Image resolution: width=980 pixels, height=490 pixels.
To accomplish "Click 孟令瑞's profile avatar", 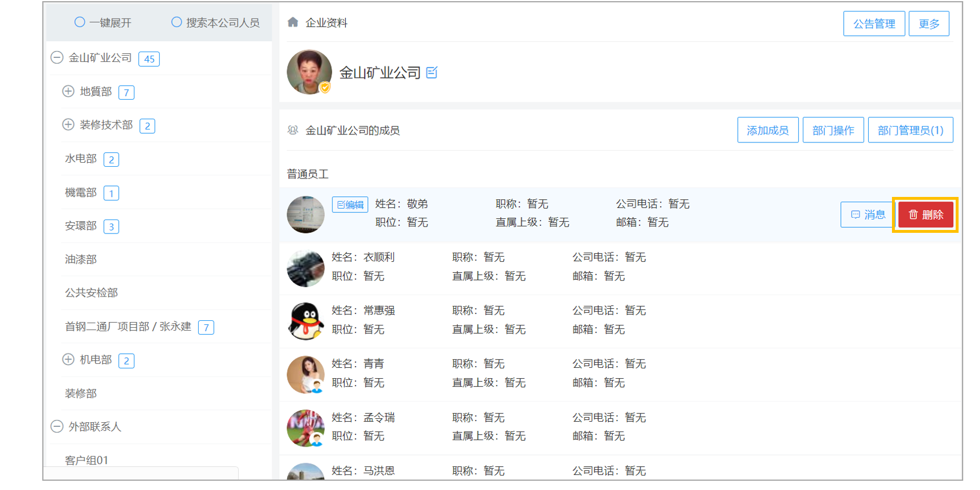I will [x=306, y=428].
